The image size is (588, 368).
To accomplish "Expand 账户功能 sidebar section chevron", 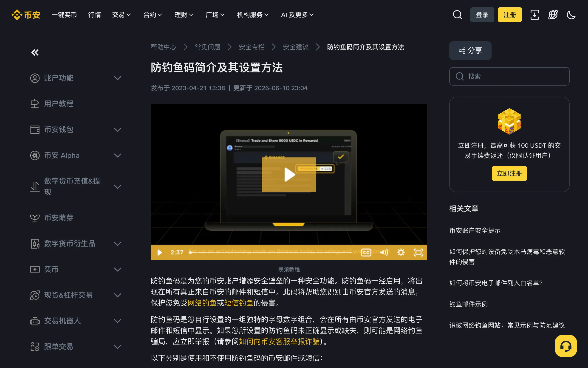I will click(118, 78).
